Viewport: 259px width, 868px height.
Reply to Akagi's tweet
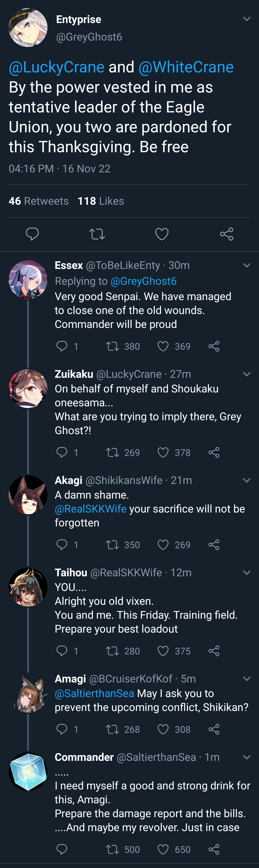coord(62,545)
